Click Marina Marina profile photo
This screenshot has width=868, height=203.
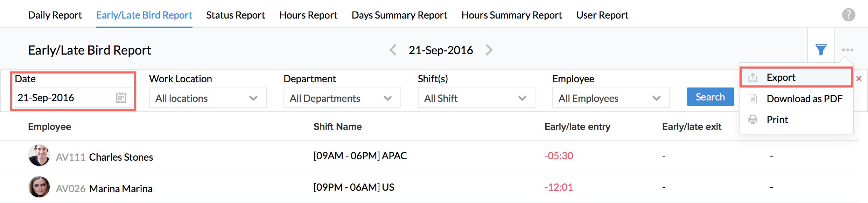[x=39, y=187]
